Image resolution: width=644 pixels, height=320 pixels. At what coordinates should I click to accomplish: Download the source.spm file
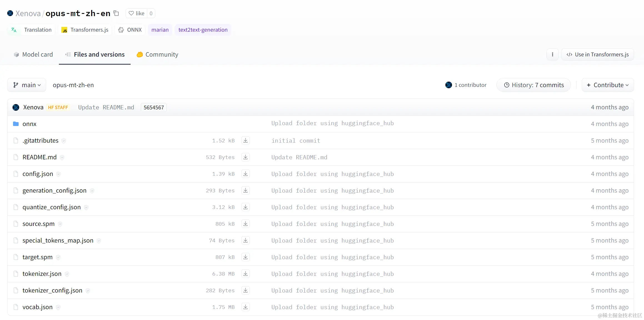[x=245, y=224]
